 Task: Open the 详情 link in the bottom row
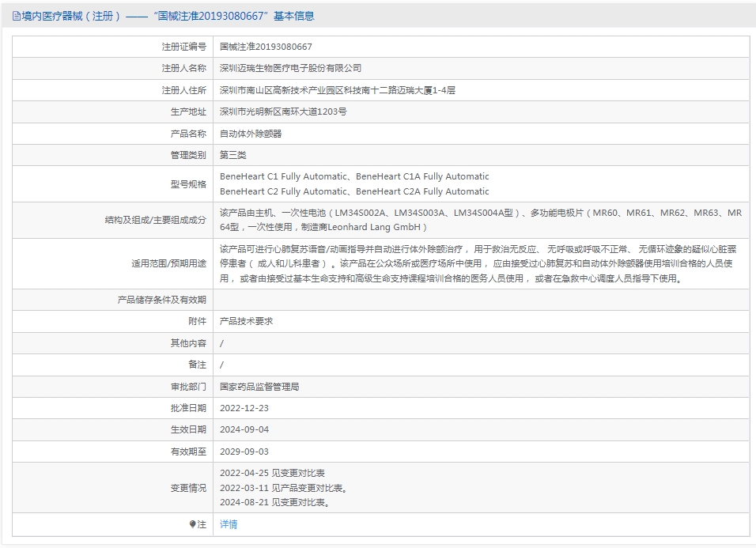pyautogui.click(x=229, y=524)
